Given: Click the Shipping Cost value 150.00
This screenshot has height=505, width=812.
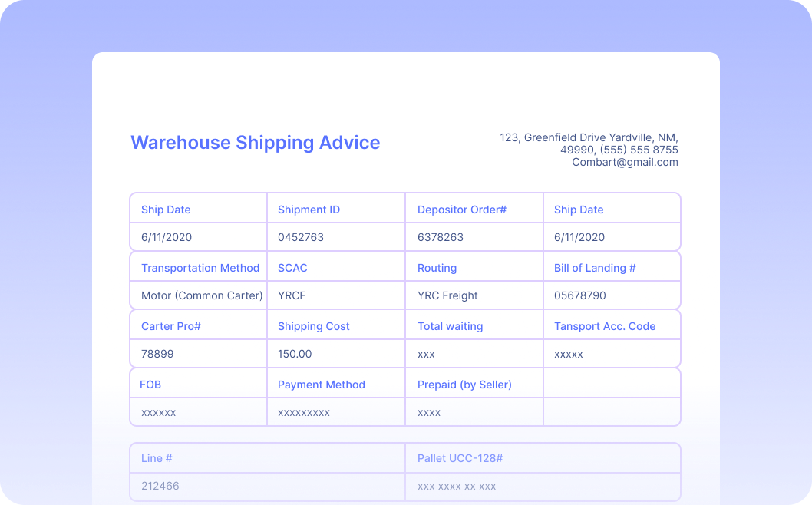Looking at the screenshot, I should tap(295, 354).
